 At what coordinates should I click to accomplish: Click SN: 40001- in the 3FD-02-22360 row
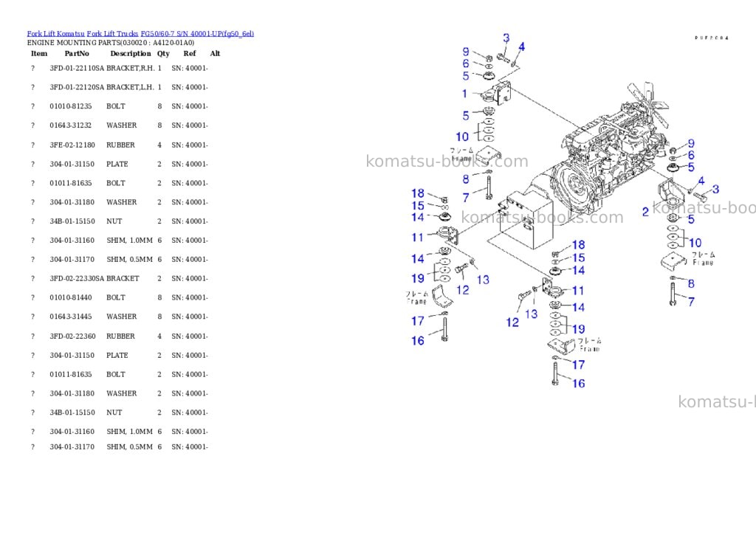click(190, 336)
